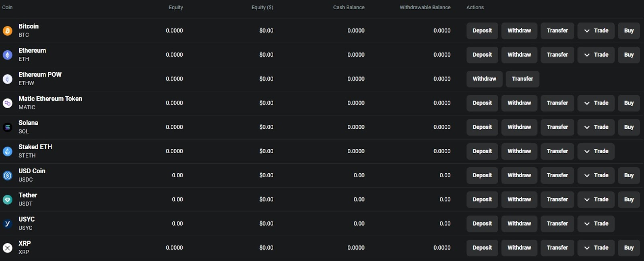Click the Solana coin icon
Viewport: 644px width, 261px height.
pyautogui.click(x=7, y=127)
